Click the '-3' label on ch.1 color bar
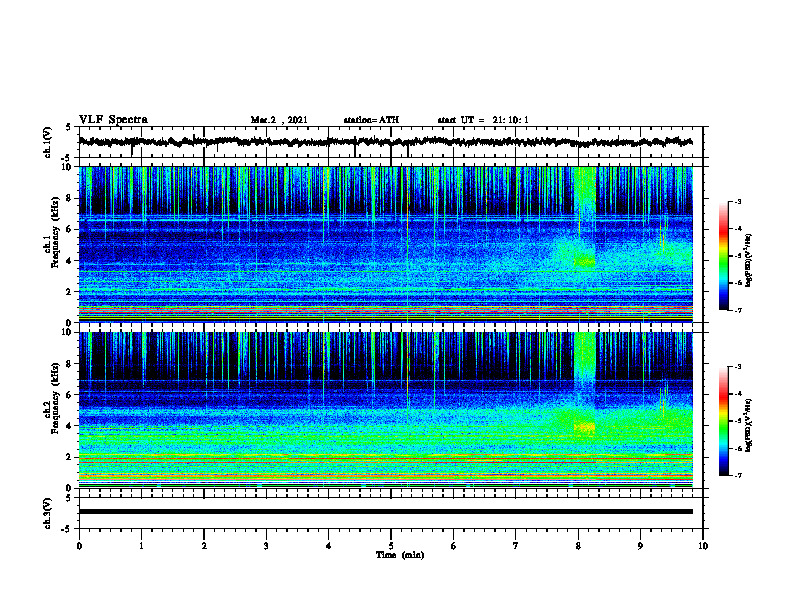Screen dimensions: 792x612 tap(737, 201)
